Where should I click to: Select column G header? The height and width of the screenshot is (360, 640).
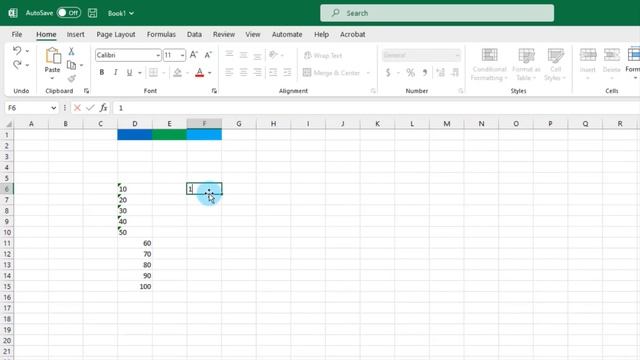click(239, 124)
